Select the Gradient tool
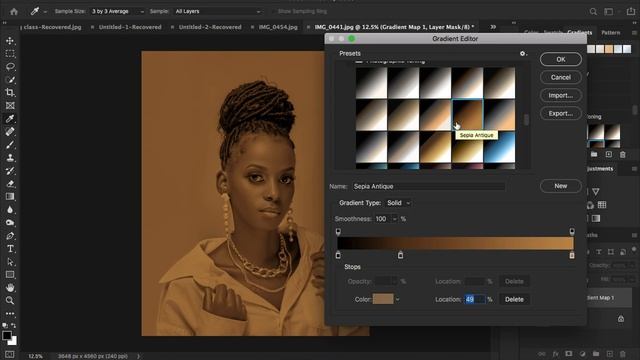The image size is (640, 360). click(10, 197)
